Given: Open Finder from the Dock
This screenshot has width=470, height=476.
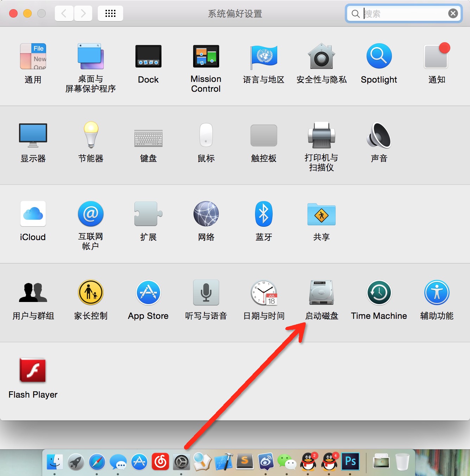Looking at the screenshot, I should click(x=55, y=462).
